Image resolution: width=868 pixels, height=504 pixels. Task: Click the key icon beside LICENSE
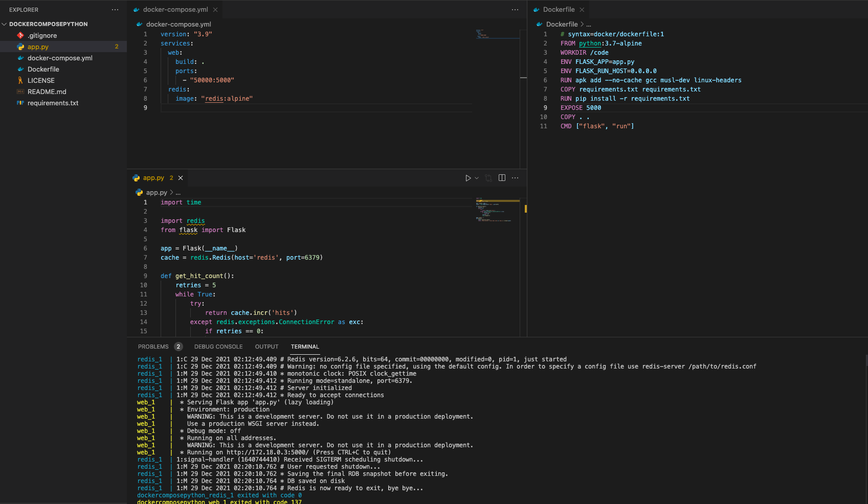point(20,80)
